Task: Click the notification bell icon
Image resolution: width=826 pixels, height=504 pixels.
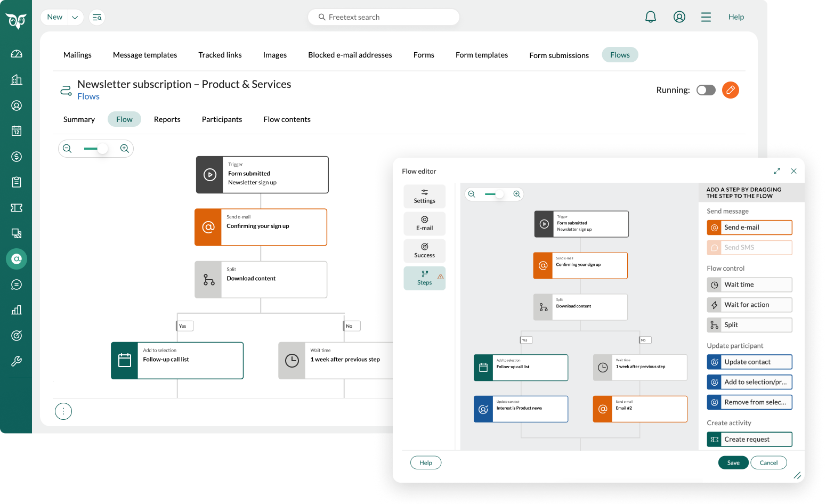Action: [650, 17]
